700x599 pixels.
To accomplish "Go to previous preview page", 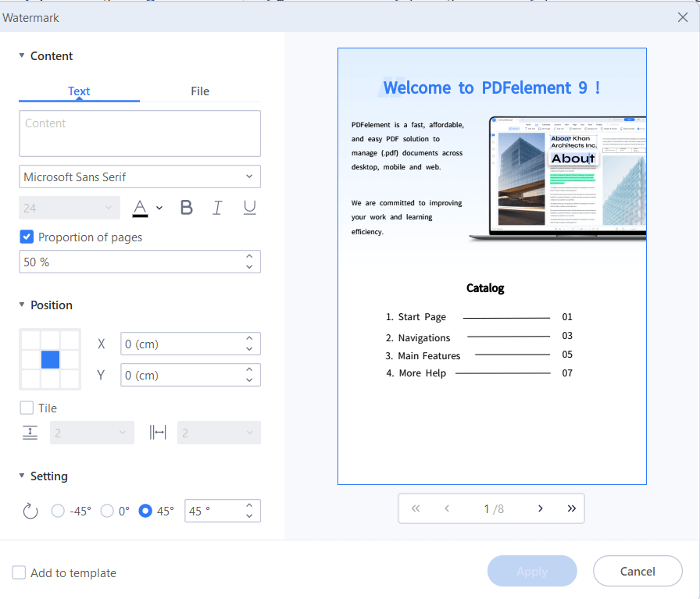I will [x=447, y=508].
